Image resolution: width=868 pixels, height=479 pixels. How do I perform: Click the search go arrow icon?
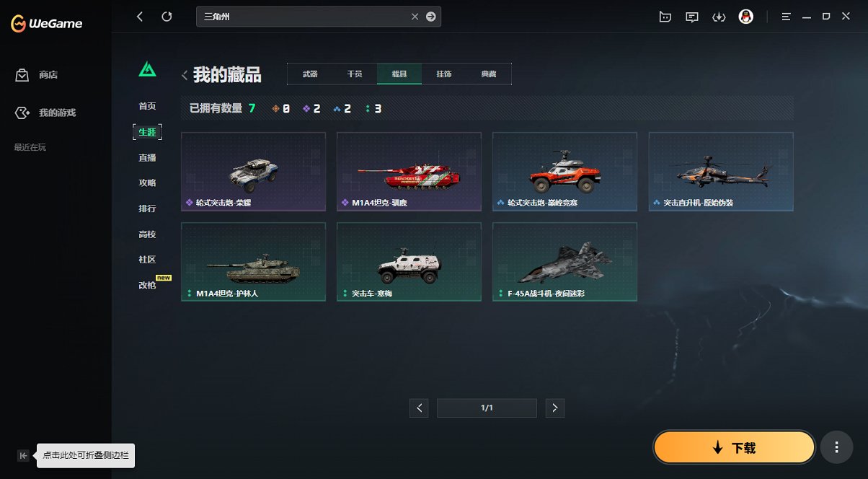click(x=431, y=17)
